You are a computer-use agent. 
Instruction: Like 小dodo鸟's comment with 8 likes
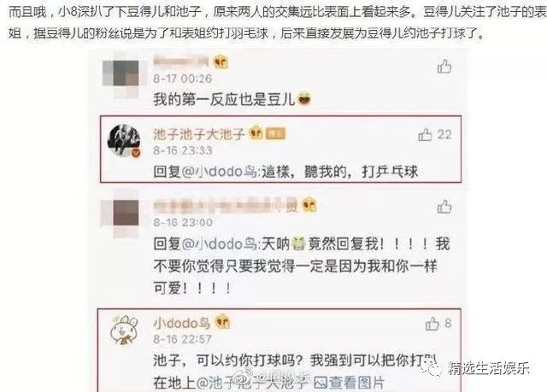432,324
